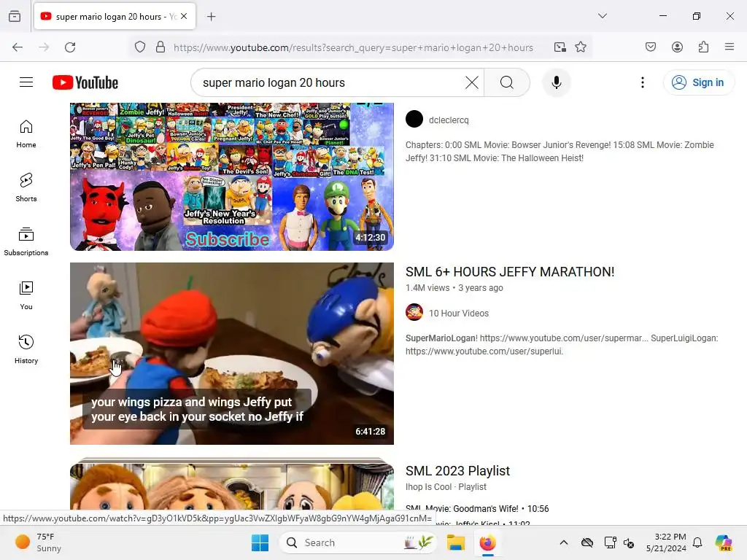Open the weather widget 75°F Sunny
The height and width of the screenshot is (560, 747).
(x=38, y=542)
